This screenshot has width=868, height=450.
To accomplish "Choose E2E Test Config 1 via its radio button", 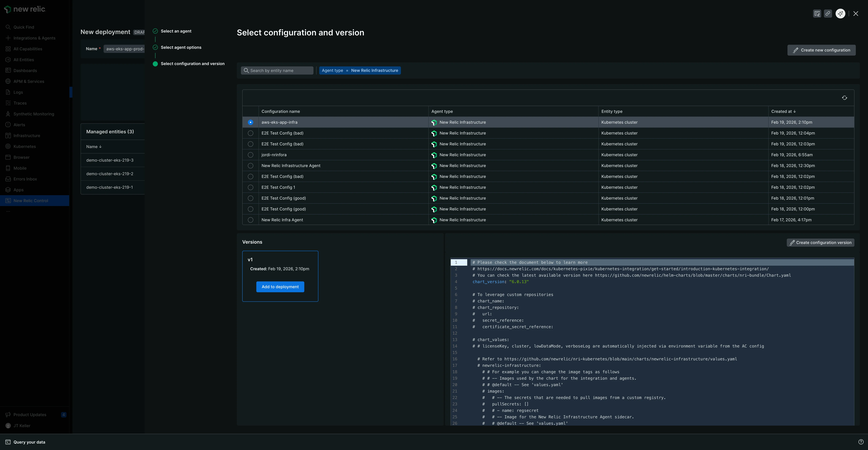I will tap(250, 188).
